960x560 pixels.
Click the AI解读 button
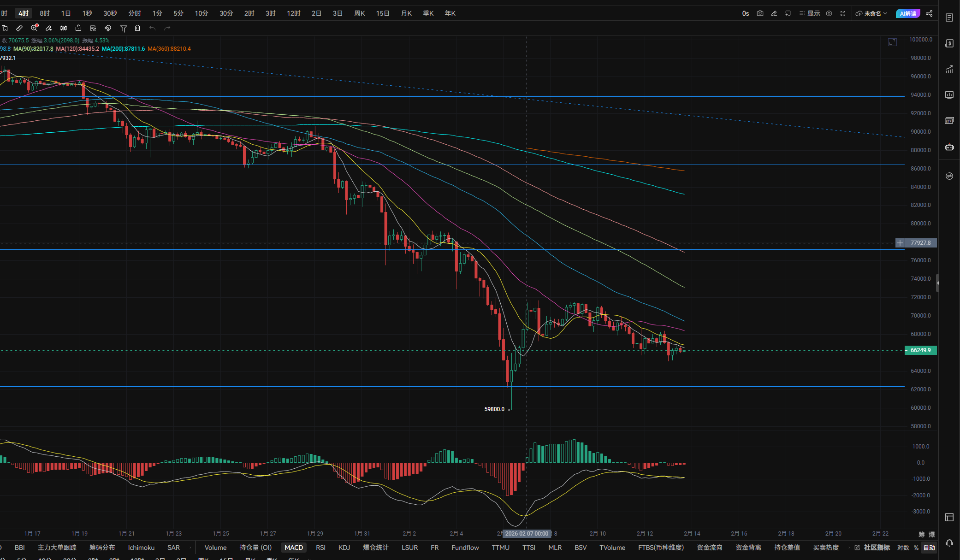(x=907, y=13)
